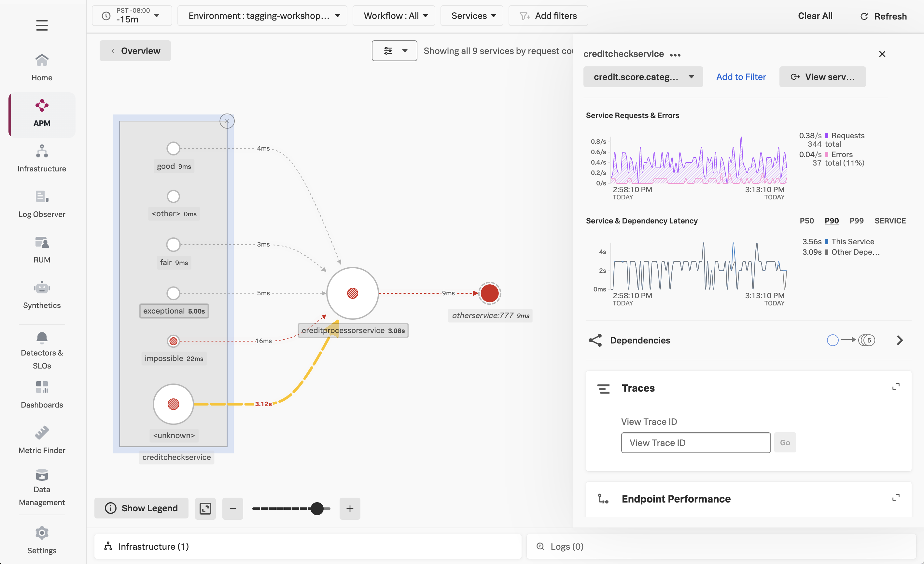Open Log Observer from sidebar
This screenshot has width=924, height=564.
[42, 204]
